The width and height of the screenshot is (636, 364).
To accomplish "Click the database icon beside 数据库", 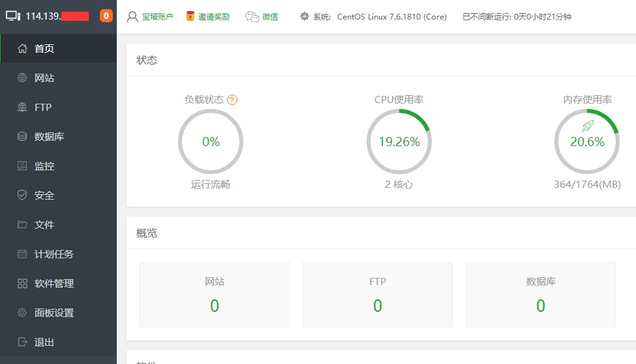I will (22, 137).
